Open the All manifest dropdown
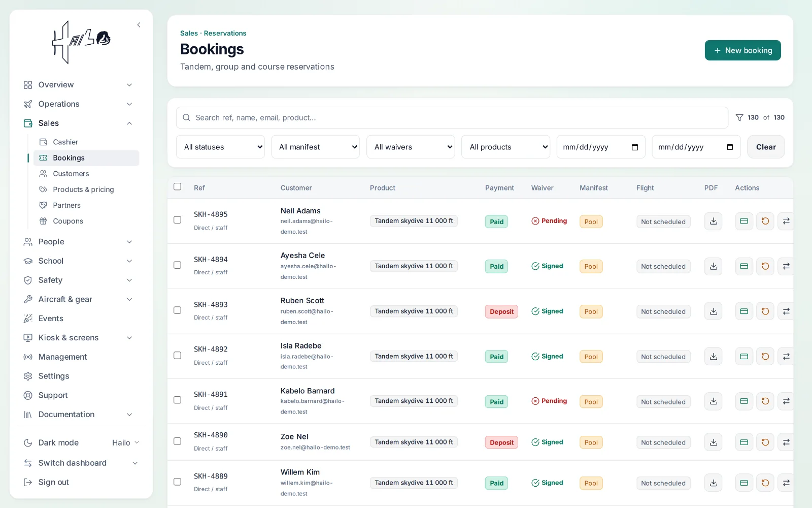Image resolution: width=812 pixels, height=508 pixels. coord(316,147)
